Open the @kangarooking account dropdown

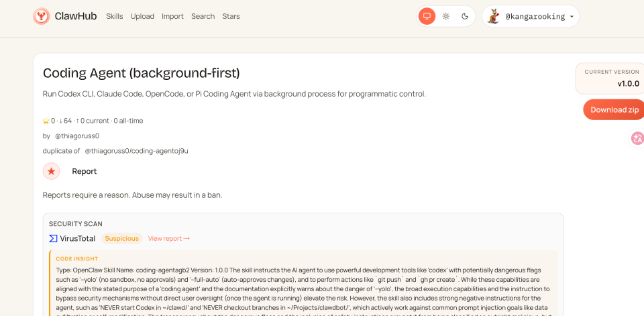[572, 17]
